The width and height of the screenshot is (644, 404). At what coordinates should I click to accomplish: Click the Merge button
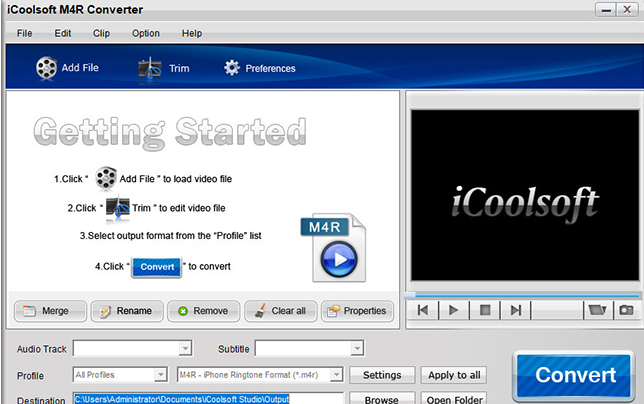(51, 311)
